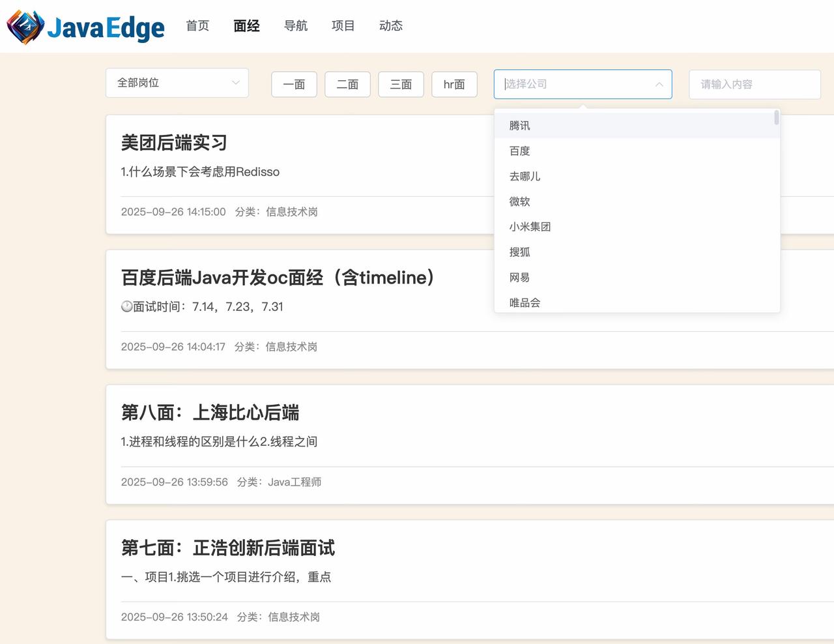
Task: Click the company list scrollbar thumb
Action: click(777, 117)
